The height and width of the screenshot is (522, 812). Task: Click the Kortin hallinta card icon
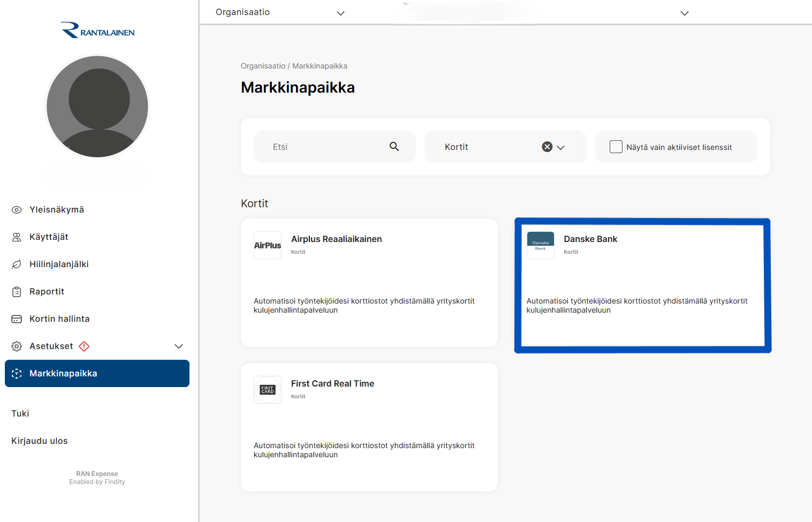pyautogui.click(x=17, y=319)
